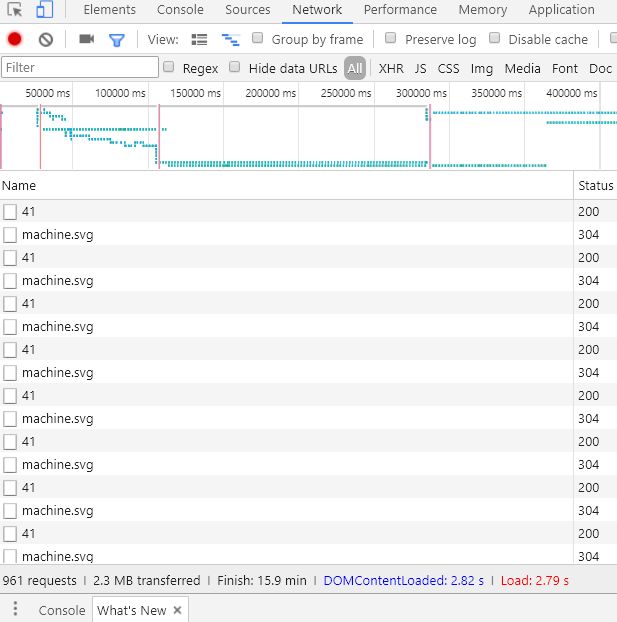Screen dimensions: 617x622
Task: Select the All filter type
Action: (355, 68)
